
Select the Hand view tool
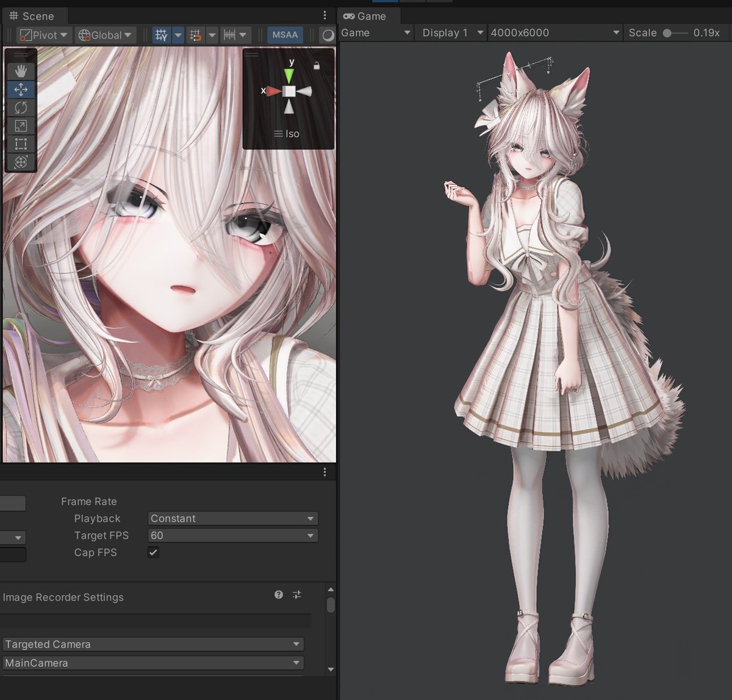click(x=20, y=71)
